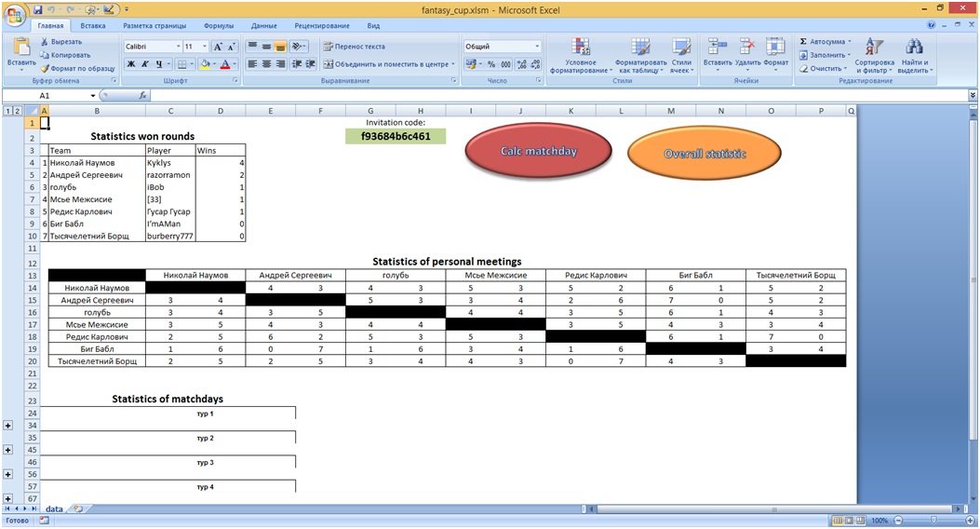Open Сортировка и фильтр menu
Screen dimensions: 980x529
pos(875,55)
